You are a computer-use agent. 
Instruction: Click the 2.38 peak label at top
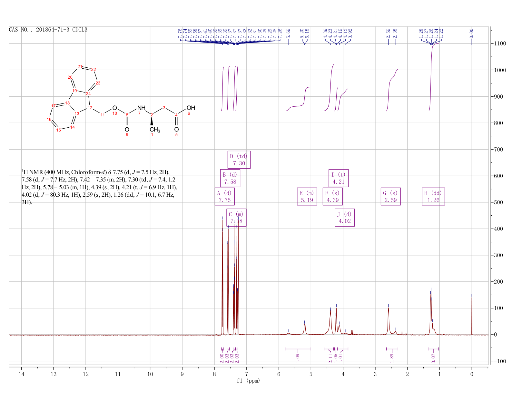(x=395, y=33)
